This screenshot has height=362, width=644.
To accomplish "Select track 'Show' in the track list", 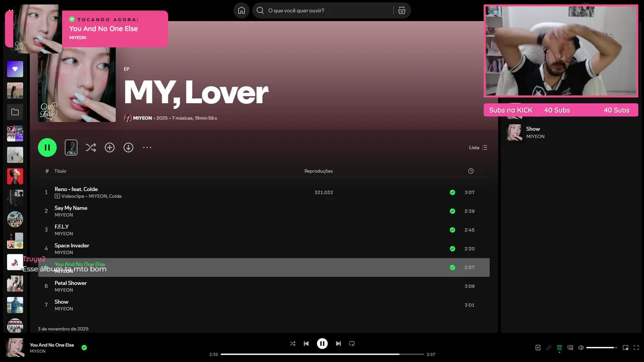I will coord(61,302).
